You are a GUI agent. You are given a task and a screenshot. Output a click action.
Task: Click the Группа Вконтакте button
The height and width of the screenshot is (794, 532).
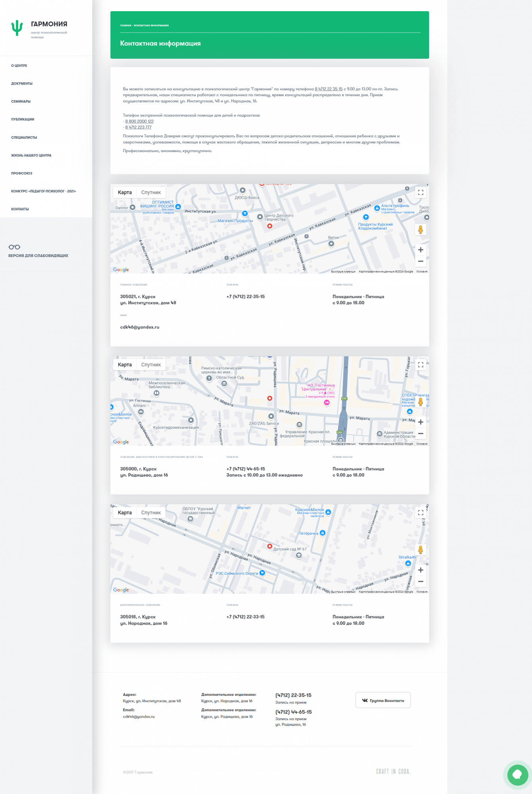pos(383,700)
